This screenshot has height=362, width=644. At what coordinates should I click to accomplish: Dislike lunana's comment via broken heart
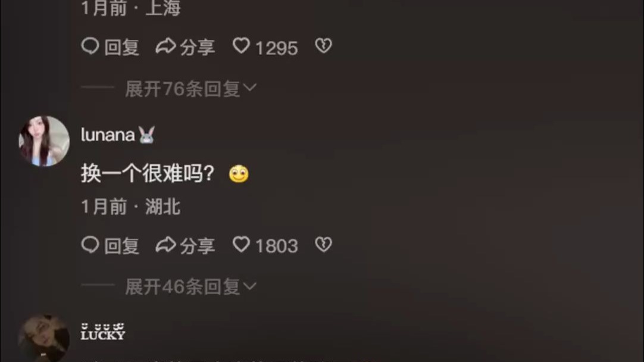[x=323, y=245]
